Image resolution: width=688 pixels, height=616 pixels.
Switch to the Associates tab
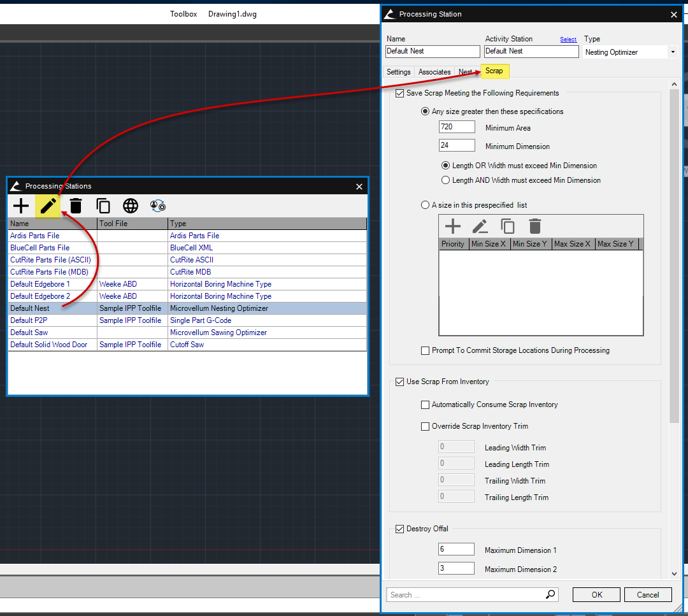[x=434, y=72]
